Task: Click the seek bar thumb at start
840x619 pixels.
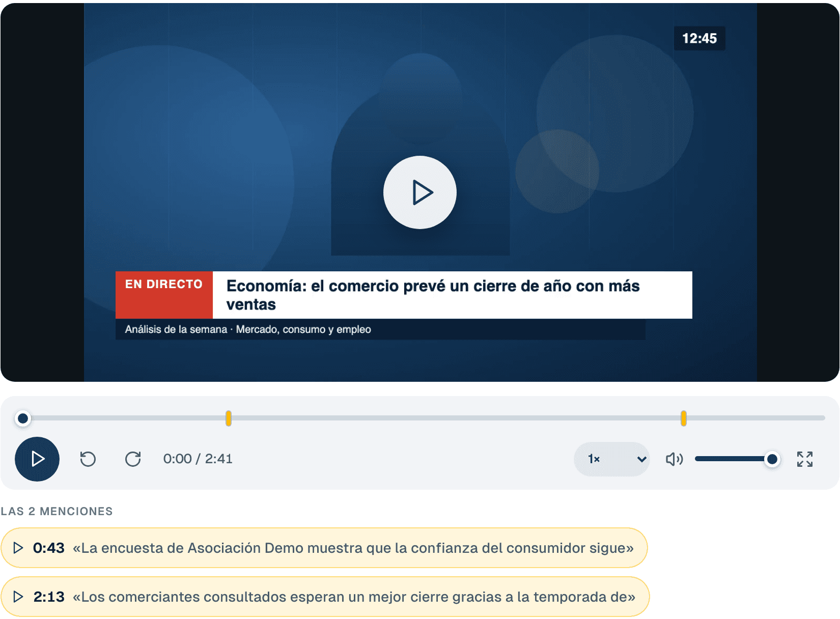Action: click(x=22, y=418)
